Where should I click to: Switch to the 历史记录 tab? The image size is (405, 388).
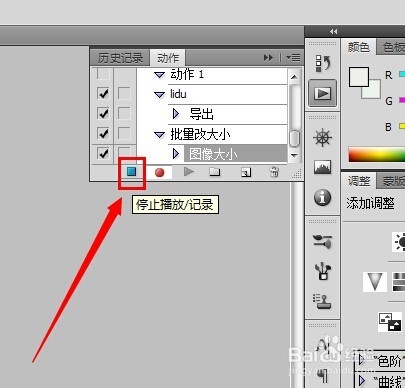(120, 58)
